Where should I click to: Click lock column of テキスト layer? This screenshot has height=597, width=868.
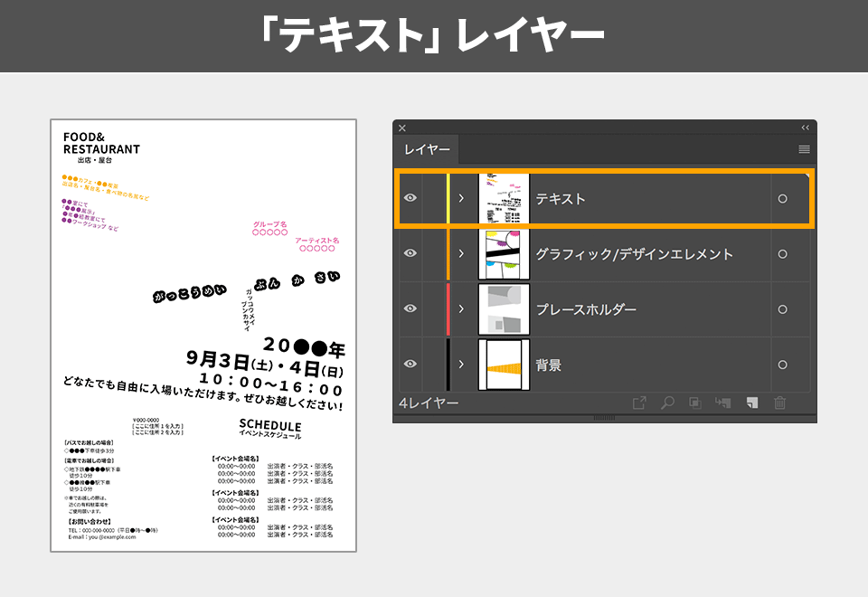point(433,198)
